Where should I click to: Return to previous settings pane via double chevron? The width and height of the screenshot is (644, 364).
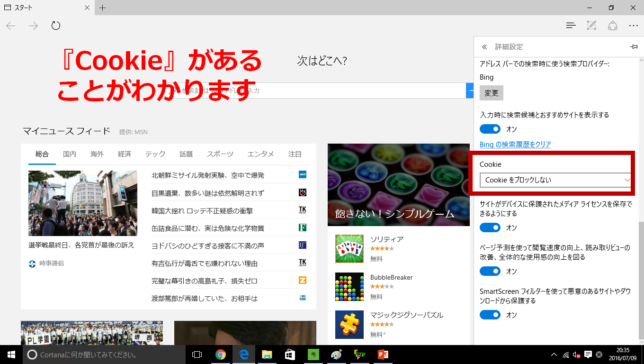(484, 47)
